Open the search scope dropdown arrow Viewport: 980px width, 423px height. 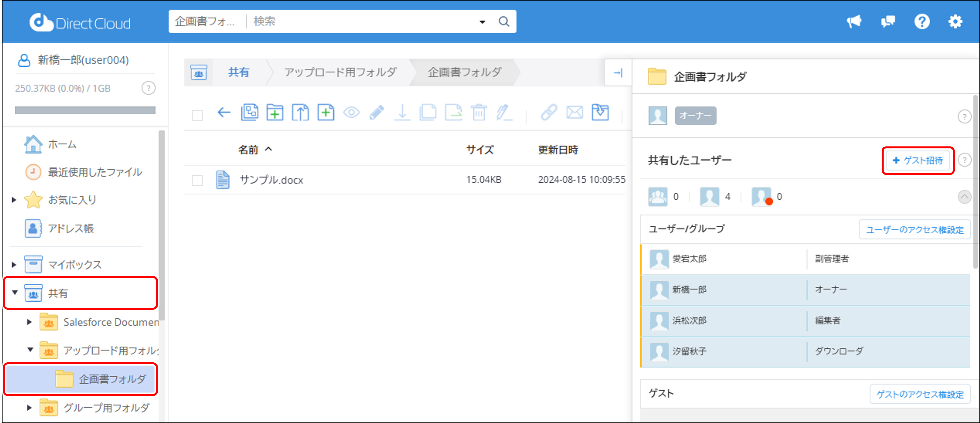coord(482,22)
